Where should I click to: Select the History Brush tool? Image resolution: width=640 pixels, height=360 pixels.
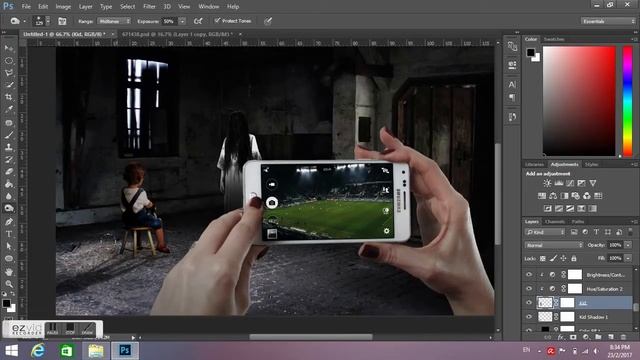(9, 160)
